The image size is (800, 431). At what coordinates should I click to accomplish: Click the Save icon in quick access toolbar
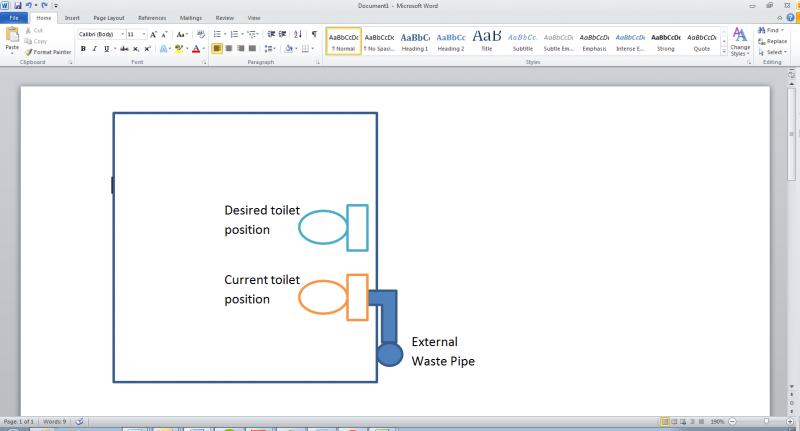point(18,5)
